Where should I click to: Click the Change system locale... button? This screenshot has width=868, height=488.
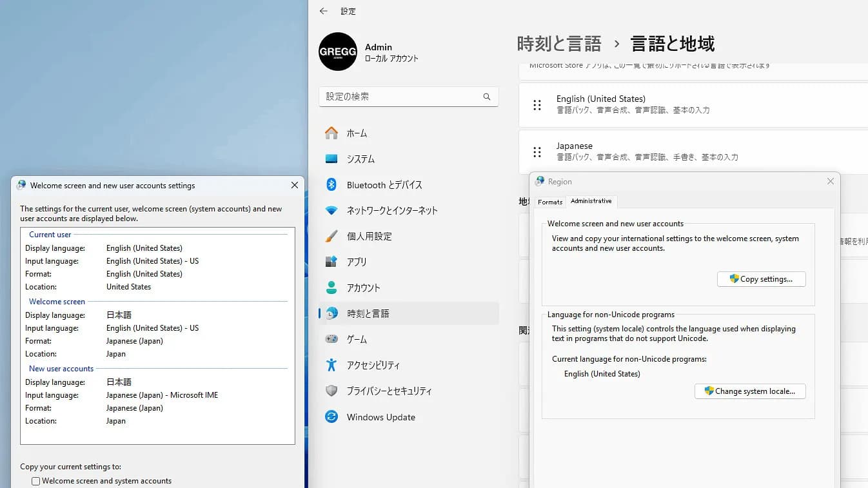(x=750, y=391)
